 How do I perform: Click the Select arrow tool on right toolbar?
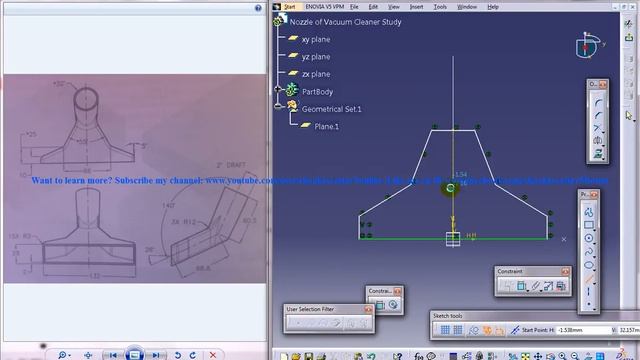point(629,116)
